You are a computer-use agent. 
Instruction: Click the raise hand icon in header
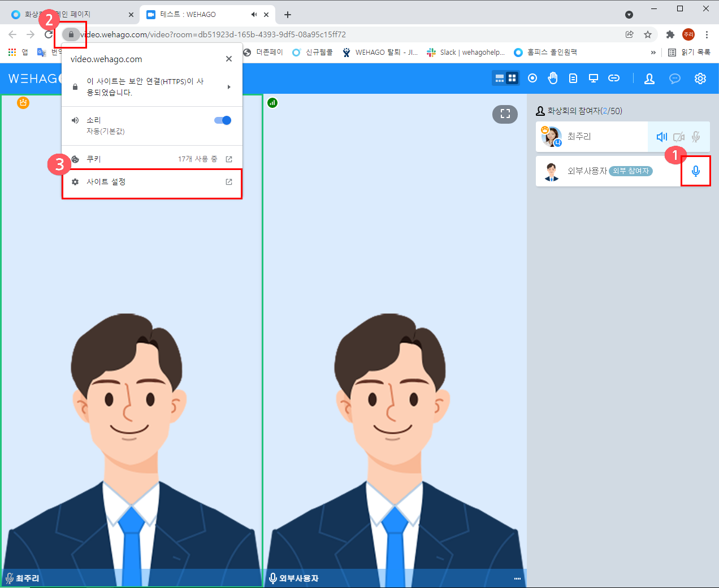point(553,79)
